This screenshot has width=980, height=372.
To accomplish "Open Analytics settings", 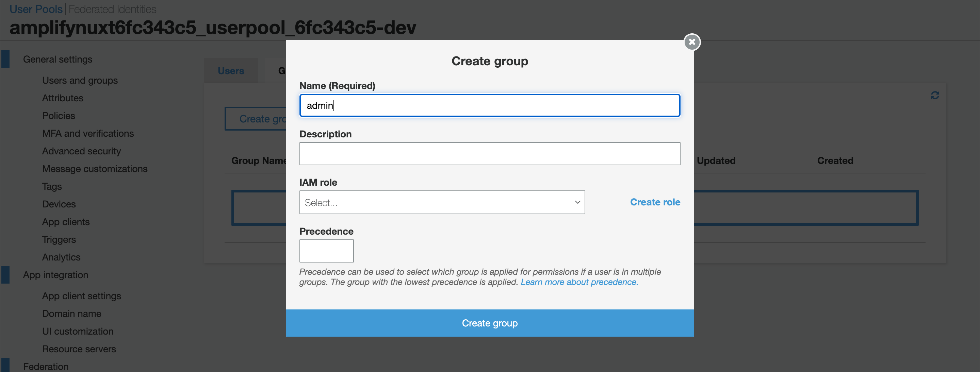I will [x=61, y=257].
